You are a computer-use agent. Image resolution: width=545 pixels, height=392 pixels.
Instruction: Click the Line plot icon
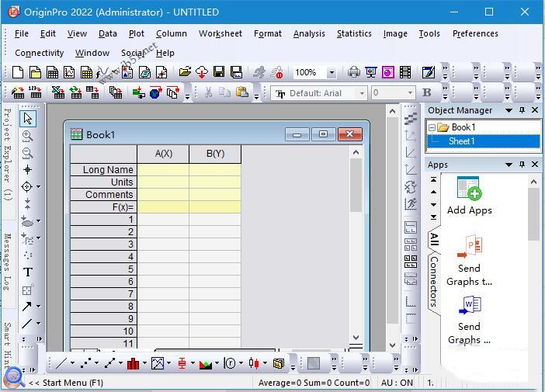pos(61,363)
